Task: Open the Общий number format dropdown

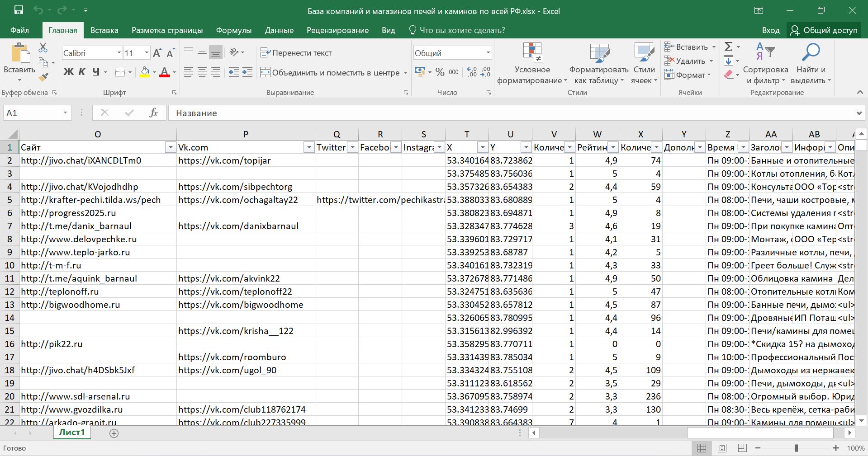Action: tap(488, 53)
